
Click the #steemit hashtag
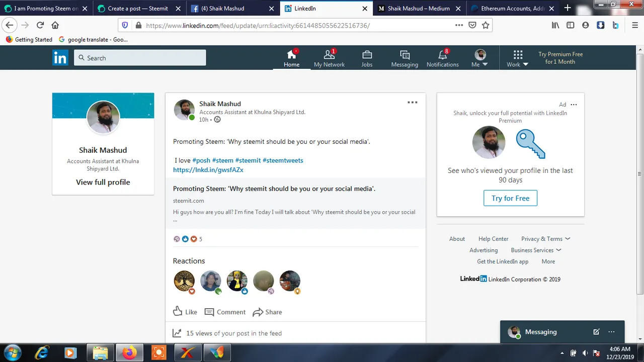click(248, 160)
